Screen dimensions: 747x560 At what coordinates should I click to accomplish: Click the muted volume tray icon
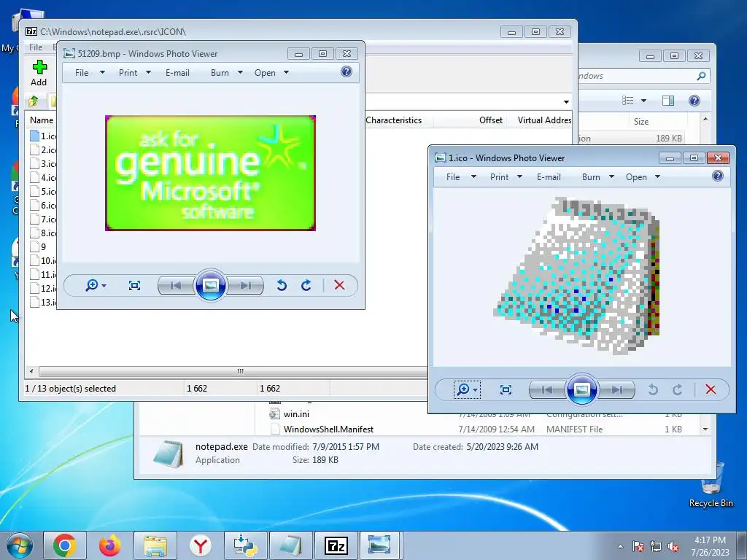(673, 546)
